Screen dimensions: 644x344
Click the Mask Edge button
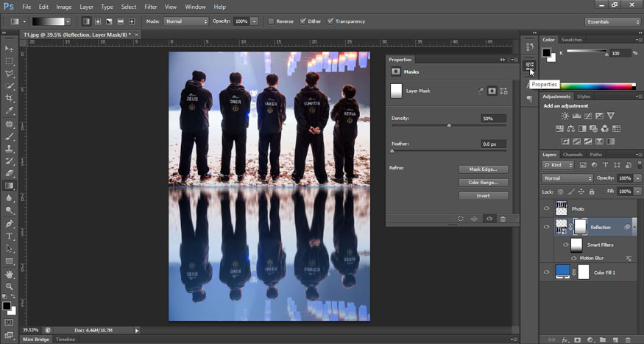(x=483, y=169)
